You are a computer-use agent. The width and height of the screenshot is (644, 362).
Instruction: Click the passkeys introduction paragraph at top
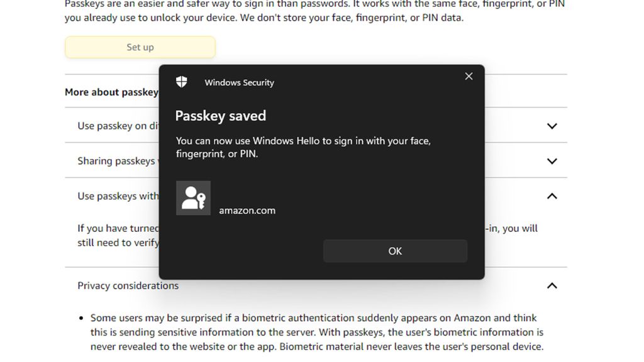tap(314, 11)
